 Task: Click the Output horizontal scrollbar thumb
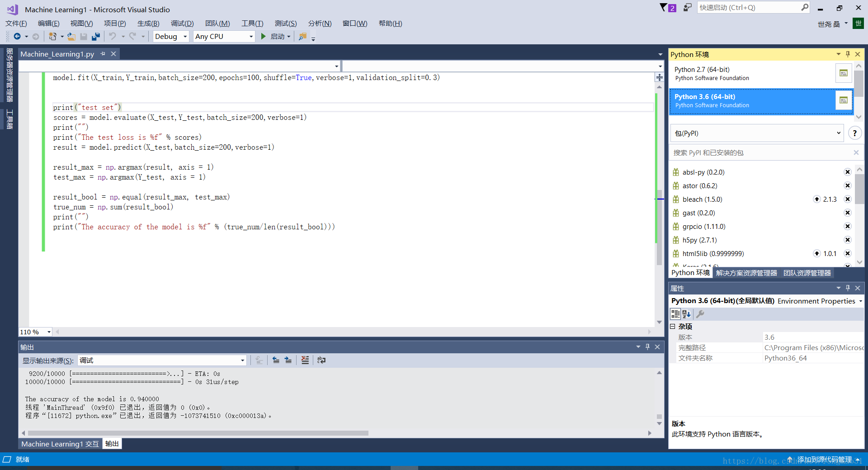coord(198,433)
